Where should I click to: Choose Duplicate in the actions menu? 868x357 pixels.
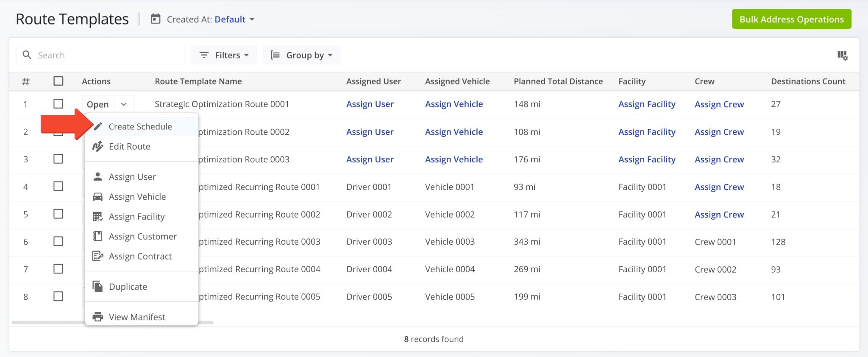click(142, 287)
